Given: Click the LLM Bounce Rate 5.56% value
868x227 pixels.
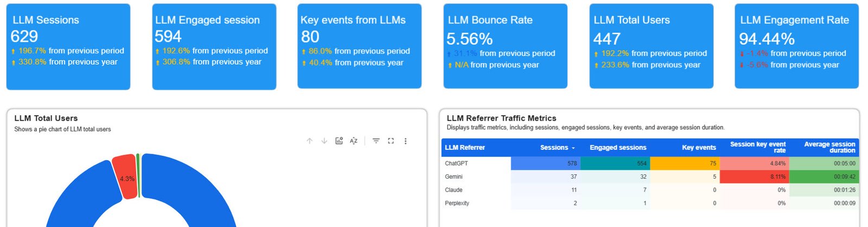Looking at the screenshot, I should click(470, 39).
